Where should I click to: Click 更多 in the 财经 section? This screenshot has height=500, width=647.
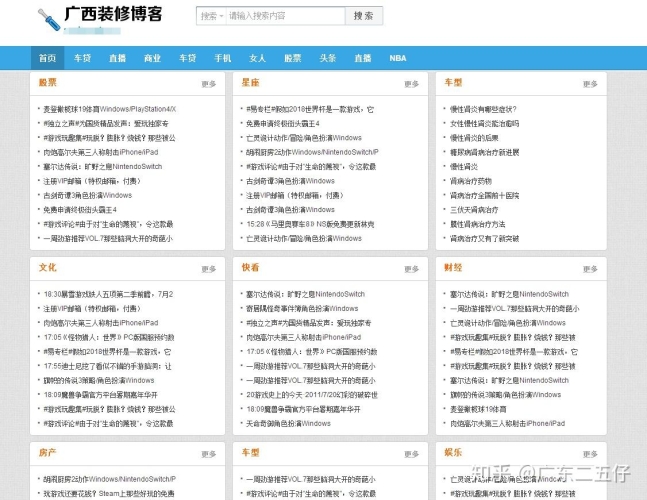(x=590, y=269)
